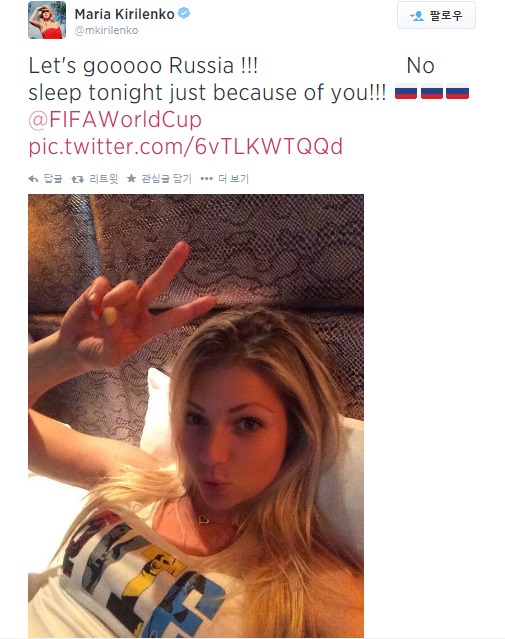The height and width of the screenshot is (639, 505).
Task: Open the @FIFAWorldCup mention link
Action: tap(115, 120)
